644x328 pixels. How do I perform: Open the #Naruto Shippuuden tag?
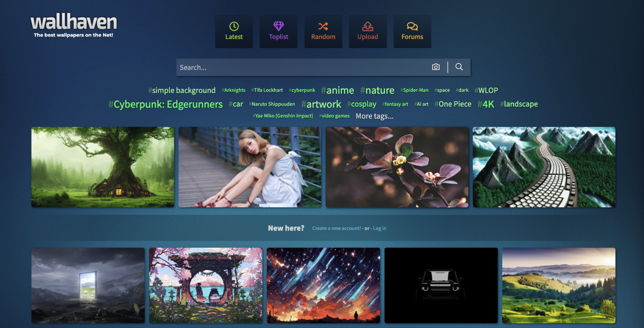[272, 104]
